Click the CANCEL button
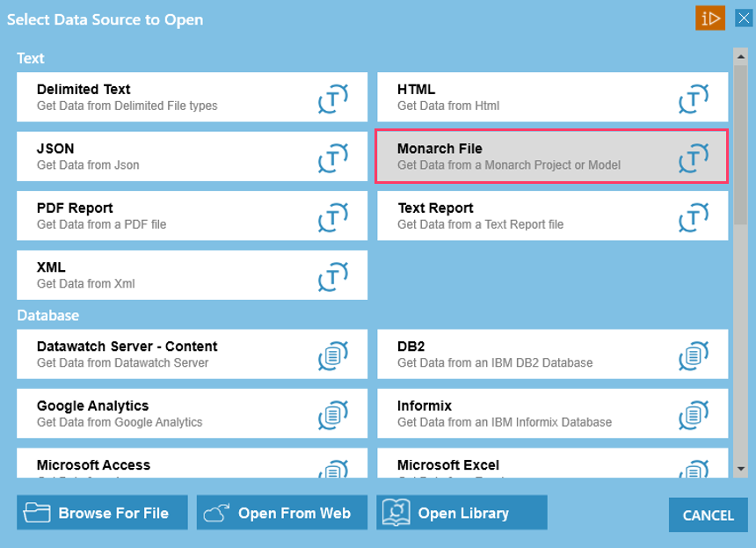756x548 pixels. pyautogui.click(x=709, y=515)
